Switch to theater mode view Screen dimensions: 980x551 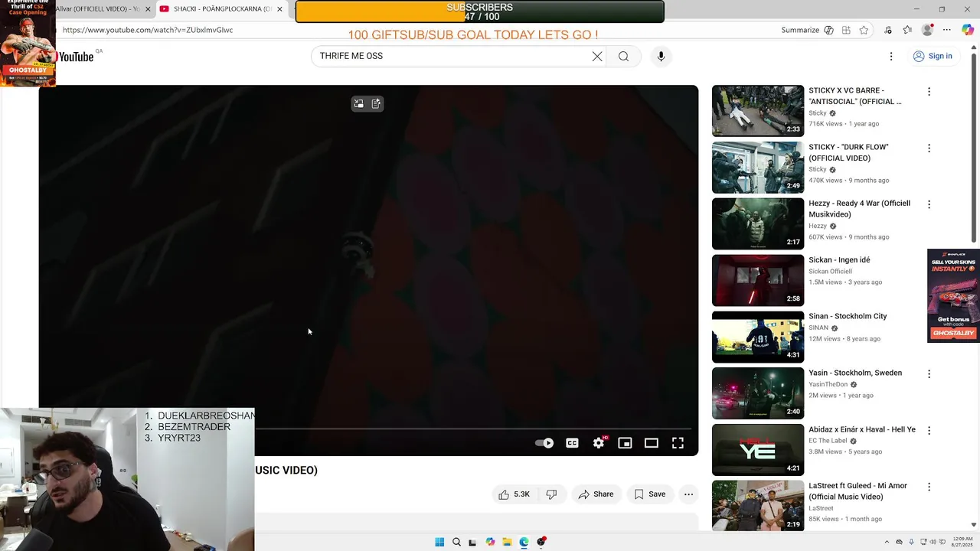click(652, 443)
